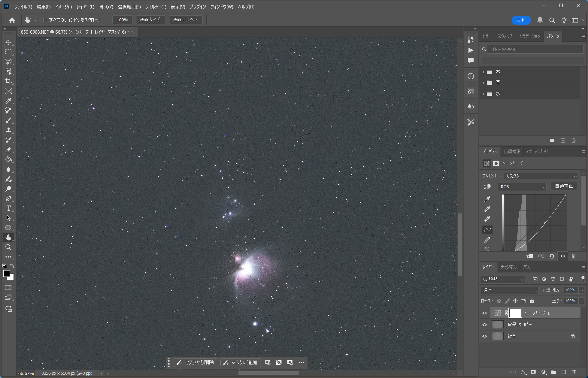588x378 pixels.
Task: Hide the トーンカーブ 1 layer
Action: click(484, 313)
